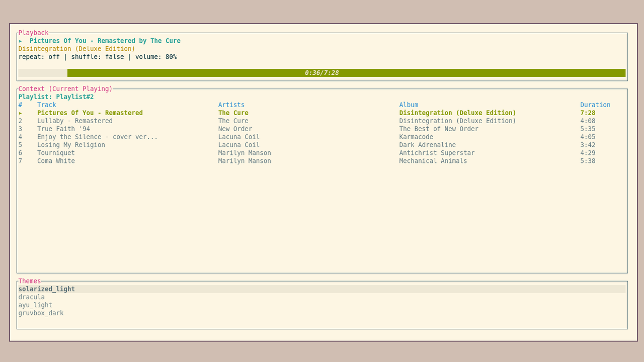Click album The Best of New Order
Image resolution: width=644 pixels, height=362 pixels.
click(x=439, y=129)
